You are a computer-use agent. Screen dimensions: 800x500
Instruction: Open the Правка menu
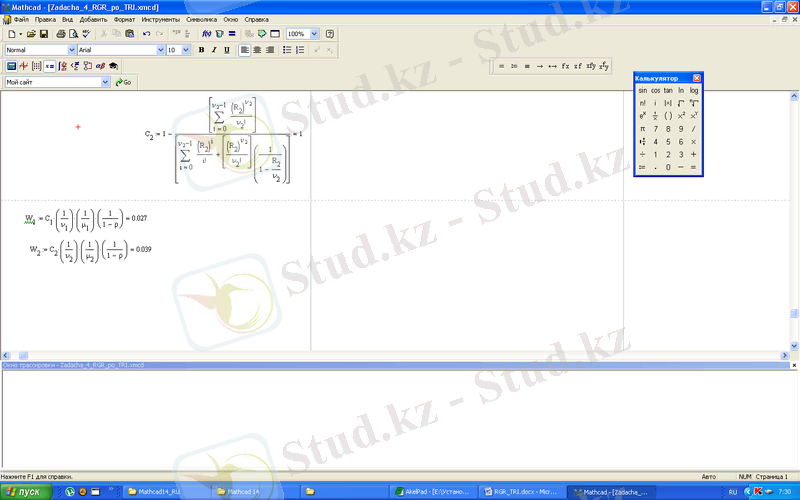[x=45, y=19]
